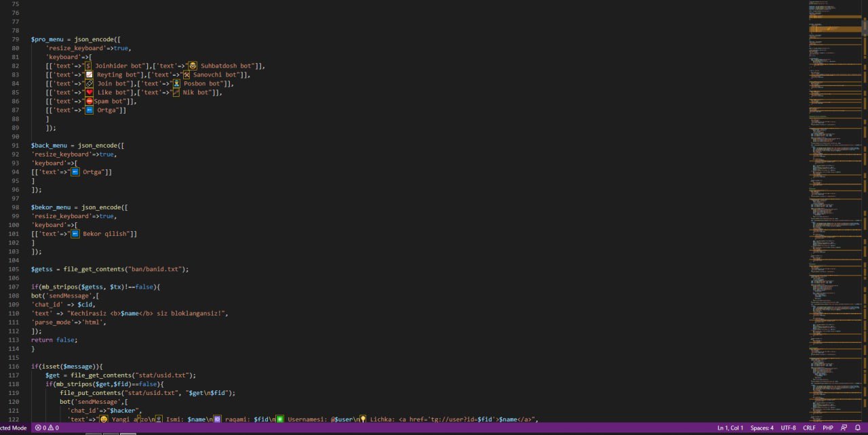Click line number 122
The width and height of the screenshot is (868, 435).
(x=14, y=419)
